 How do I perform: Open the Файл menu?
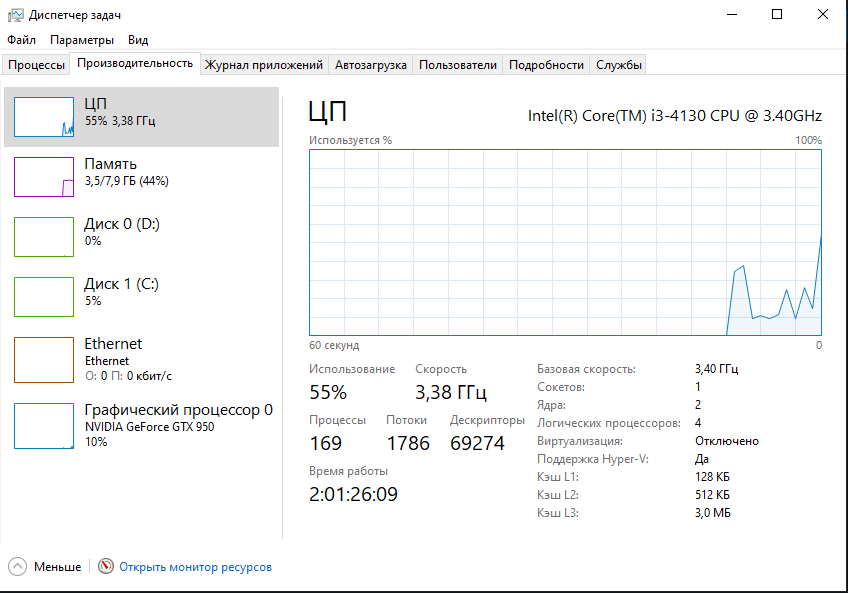point(21,40)
